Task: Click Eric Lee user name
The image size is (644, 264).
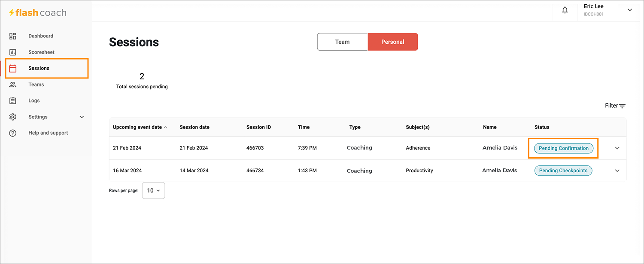Action: pyautogui.click(x=594, y=6)
